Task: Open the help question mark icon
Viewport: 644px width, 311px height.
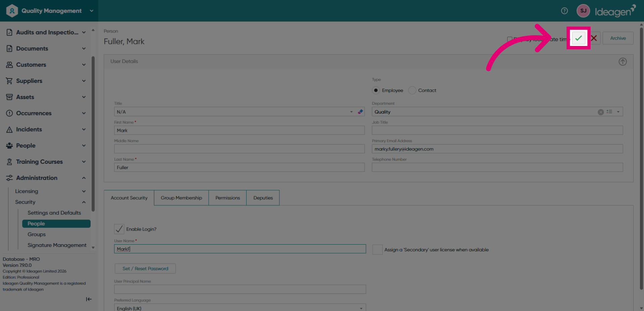Action: (x=565, y=11)
